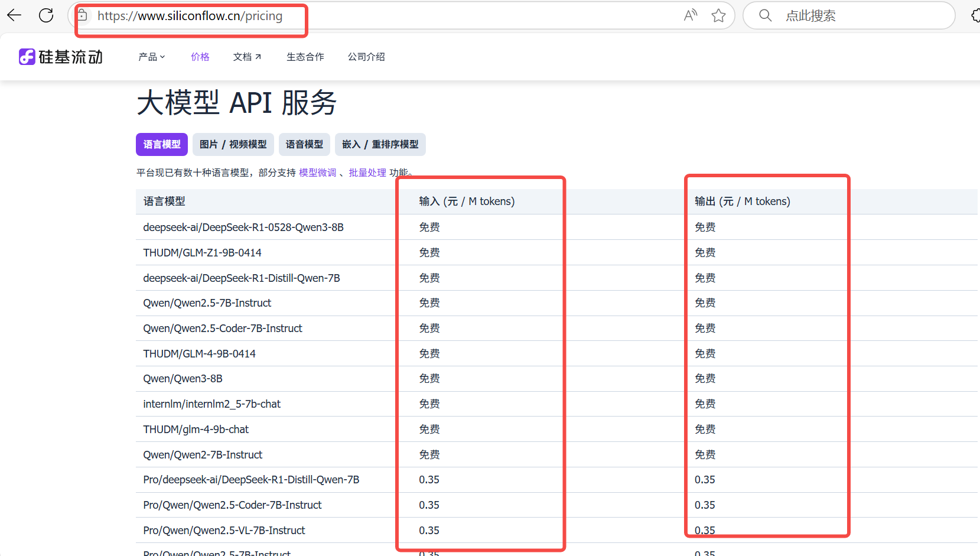The image size is (980, 556).
Task: Select Pro/Qwen/Qwen2.5-Coder-7B-Instruct model name
Action: pos(232,505)
